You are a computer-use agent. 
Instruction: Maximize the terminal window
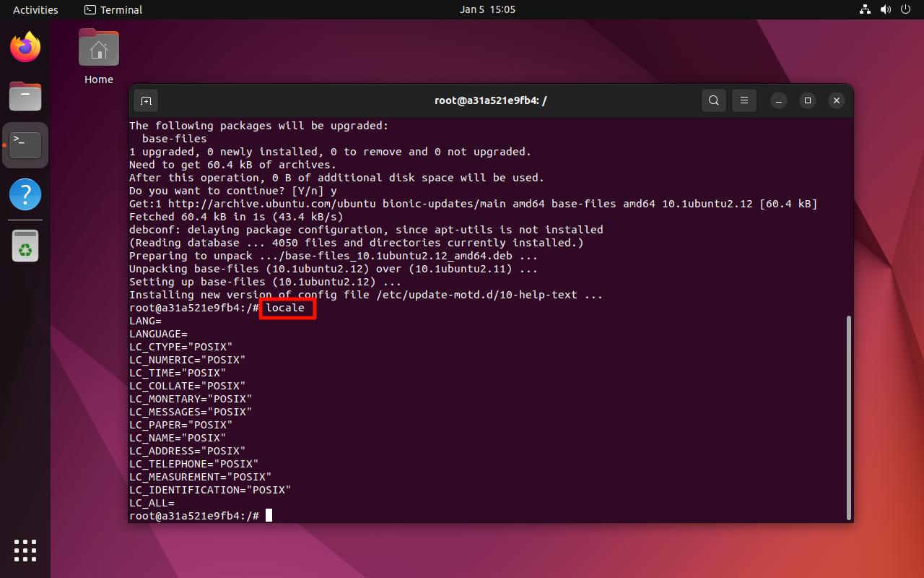coord(808,100)
